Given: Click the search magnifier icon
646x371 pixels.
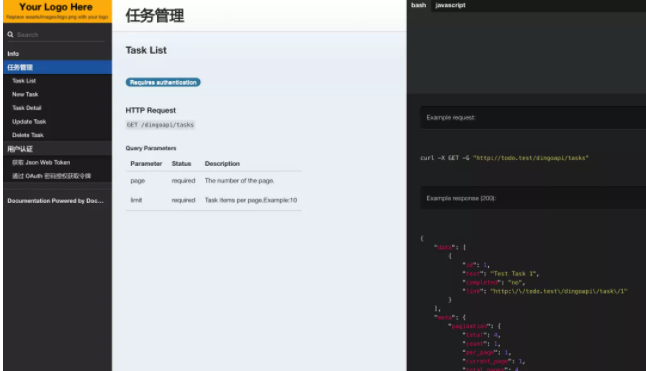Looking at the screenshot, I should pyautogui.click(x=10, y=35).
